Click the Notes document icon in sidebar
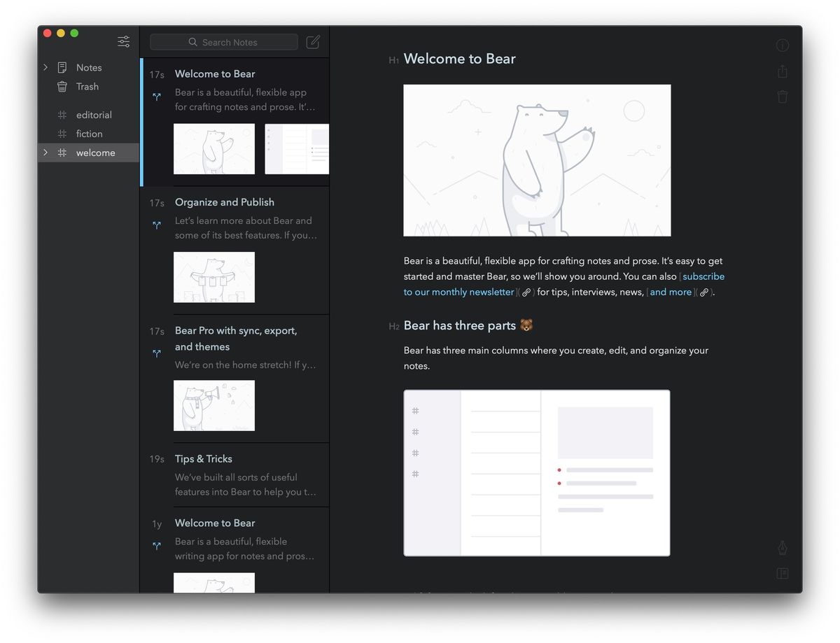Screen dimensions: 840x643 coord(62,67)
